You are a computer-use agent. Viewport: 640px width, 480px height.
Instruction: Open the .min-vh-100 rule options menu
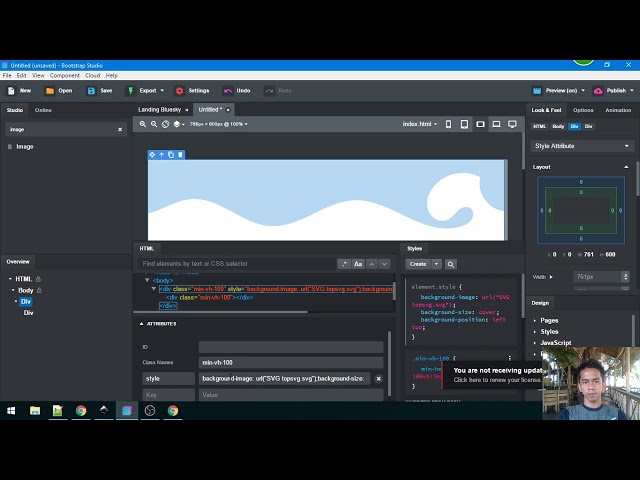[x=509, y=358]
